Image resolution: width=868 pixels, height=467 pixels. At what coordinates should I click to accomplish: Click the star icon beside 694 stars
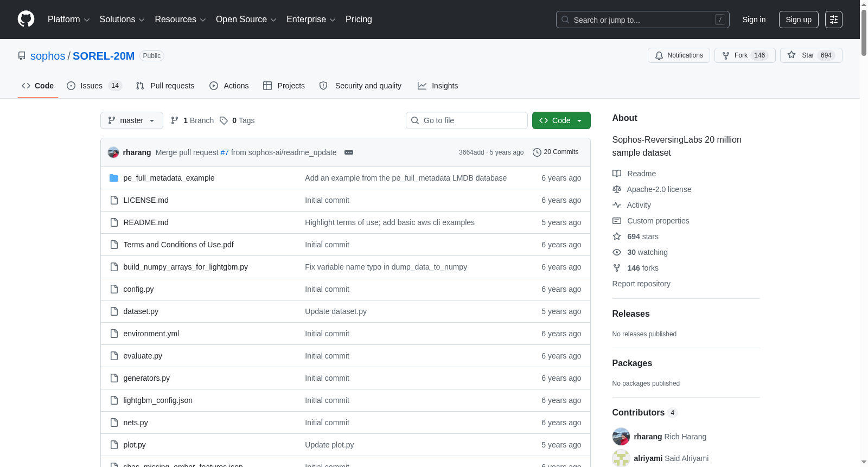617,236
